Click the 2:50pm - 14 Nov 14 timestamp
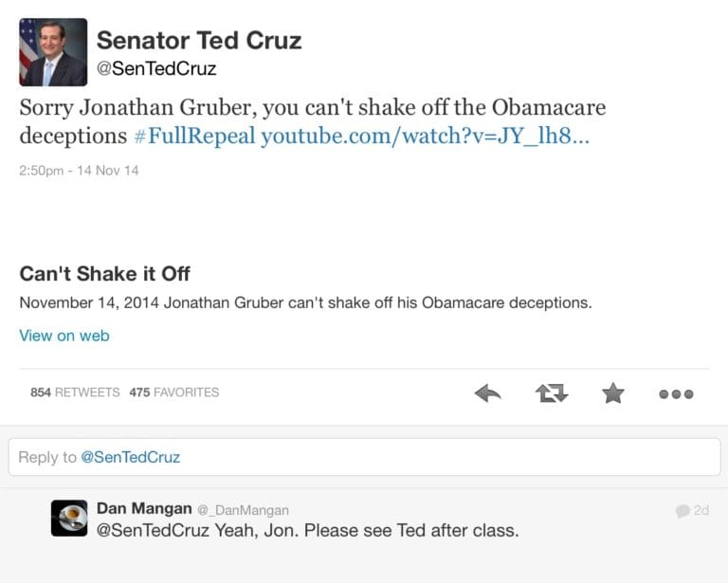The height and width of the screenshot is (583, 728). 79,171
